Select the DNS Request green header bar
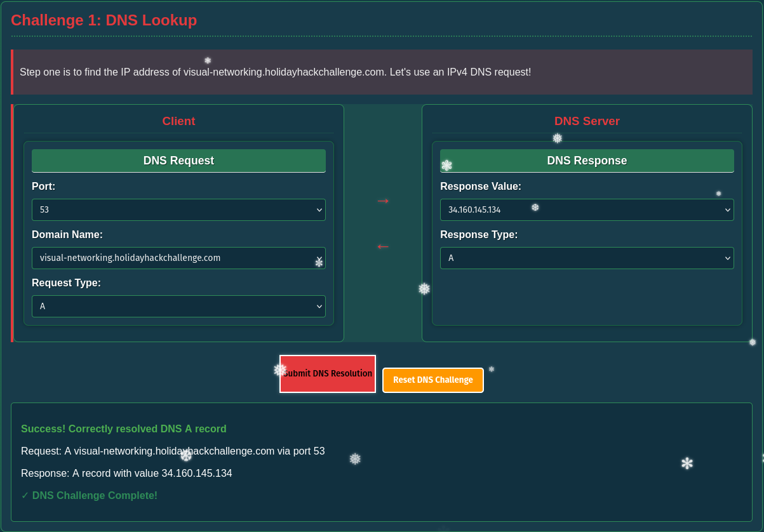Image resolution: width=764 pixels, height=532 pixels. click(178, 161)
